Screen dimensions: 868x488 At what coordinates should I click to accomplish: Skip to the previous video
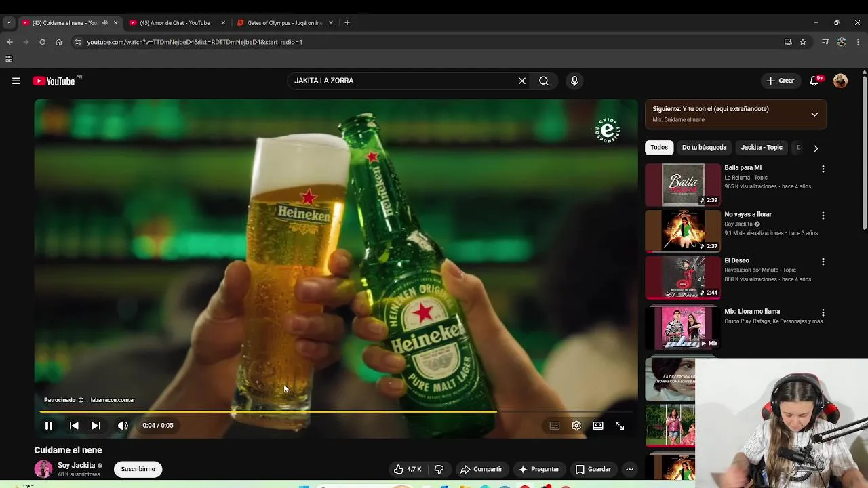[74, 426]
